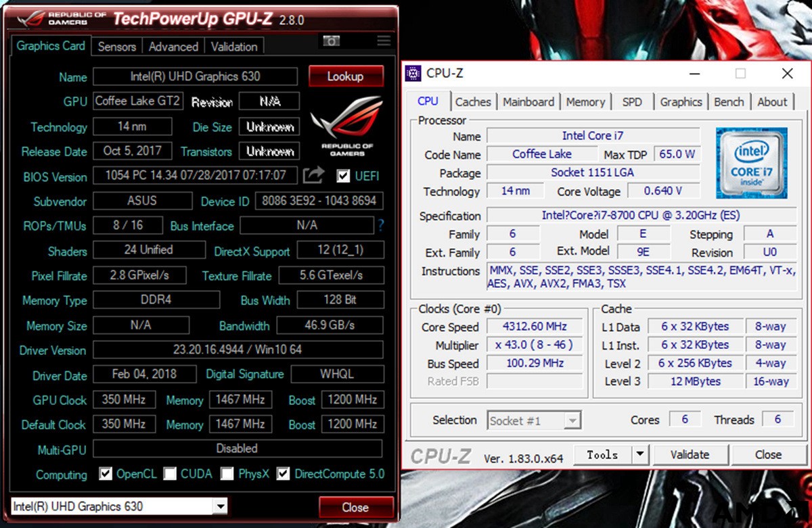Click the Specification field Intel Core i7-8700

(x=640, y=216)
